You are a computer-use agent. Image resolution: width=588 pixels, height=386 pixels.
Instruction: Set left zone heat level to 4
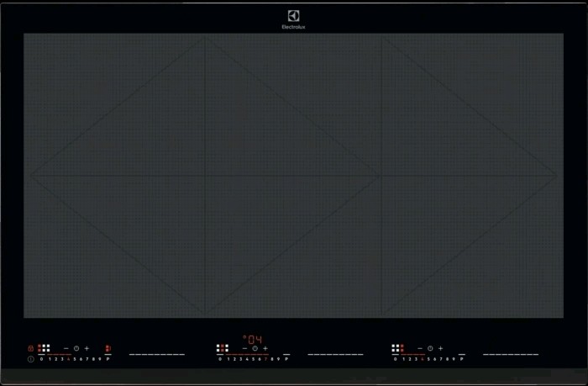[x=69, y=359]
